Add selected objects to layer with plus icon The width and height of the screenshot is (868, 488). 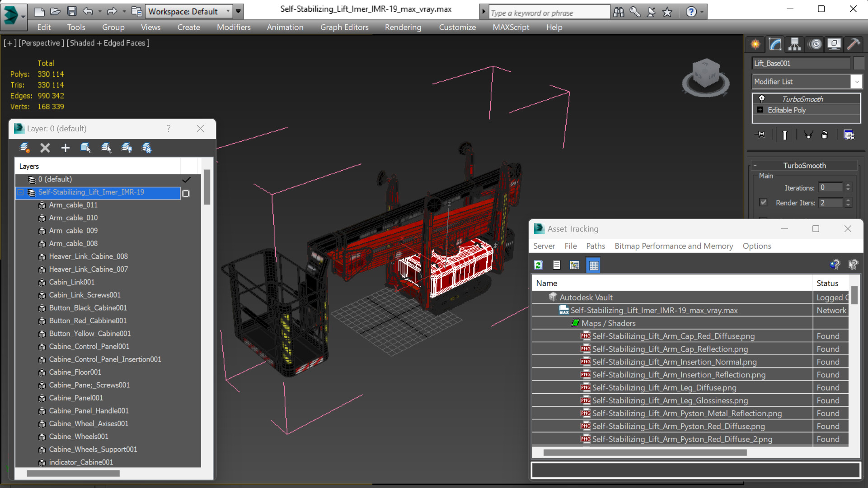(x=65, y=148)
